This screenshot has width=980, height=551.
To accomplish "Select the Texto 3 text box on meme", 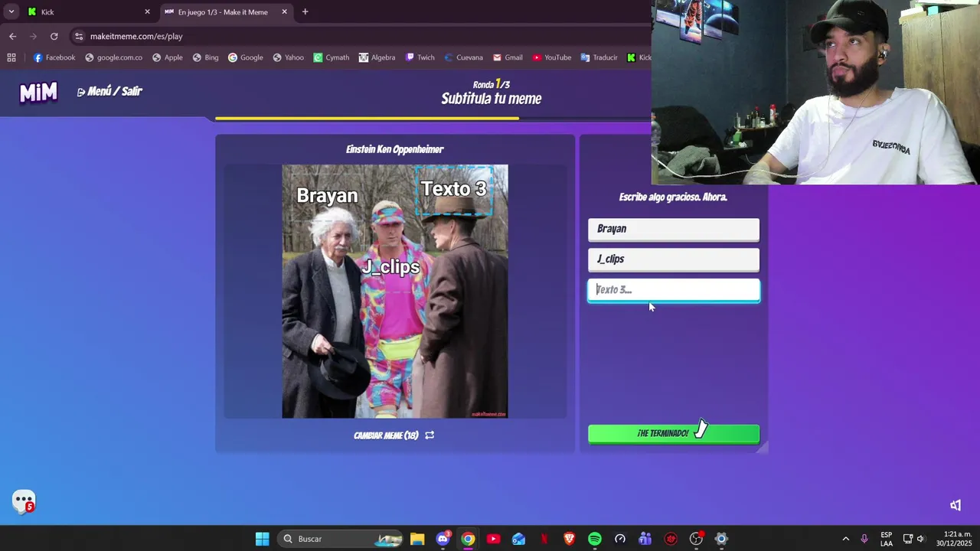I will coord(453,189).
